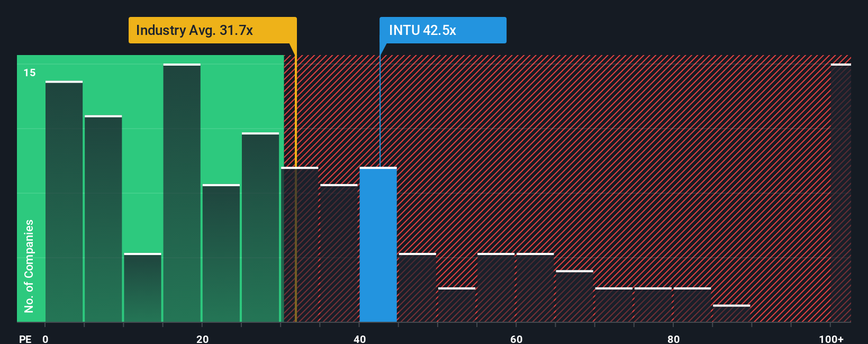This screenshot has height=344, width=868.
Task: Click the shortest green bar at PE 10-15
Action: [142, 287]
